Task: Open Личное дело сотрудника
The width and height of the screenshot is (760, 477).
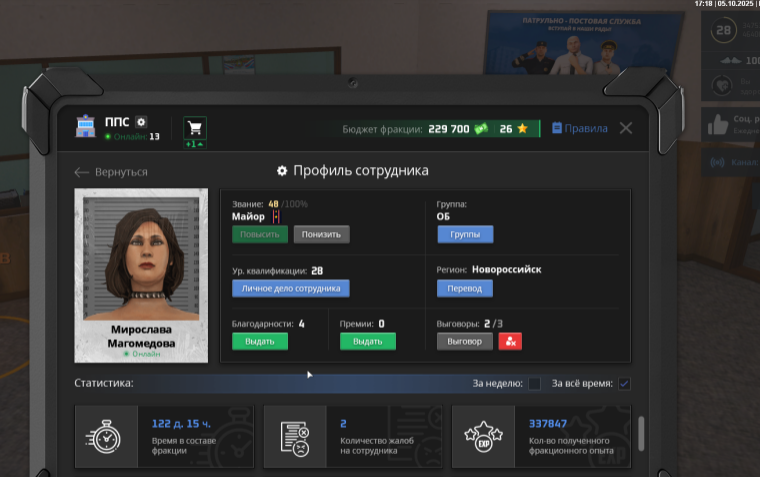Action: click(x=291, y=288)
